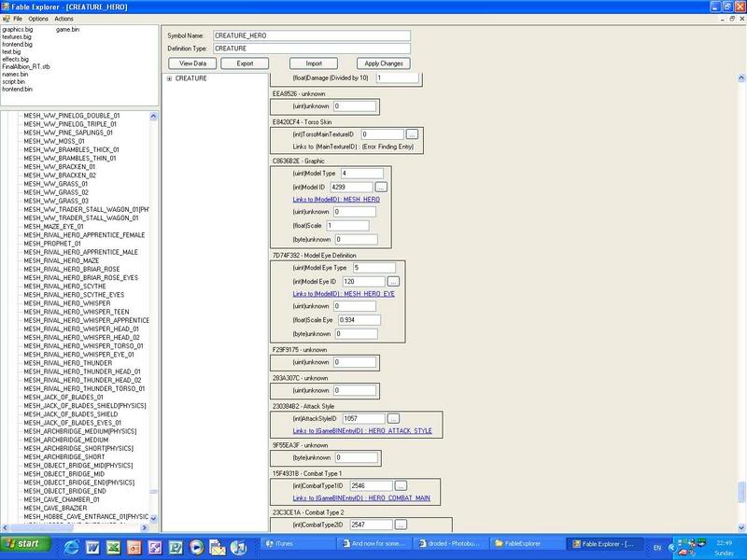Click browse button next to Model ID
This screenshot has height=560, width=747.
381,187
